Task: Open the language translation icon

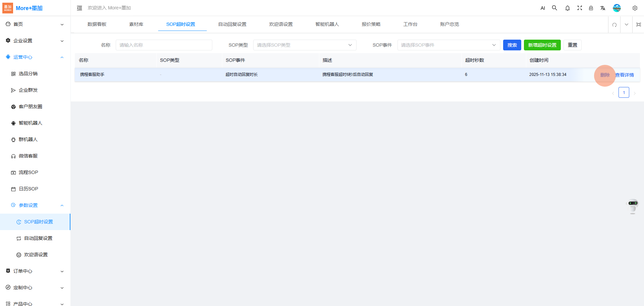Action: (603, 8)
